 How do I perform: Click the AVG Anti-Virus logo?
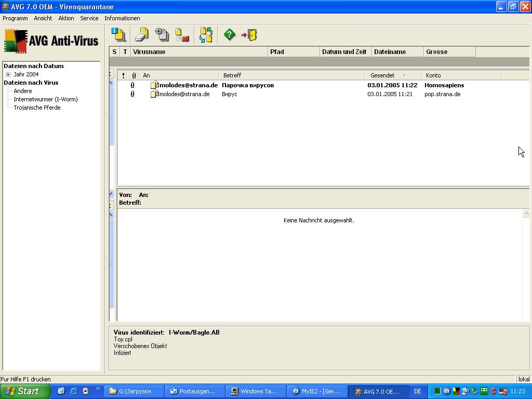pyautogui.click(x=51, y=41)
